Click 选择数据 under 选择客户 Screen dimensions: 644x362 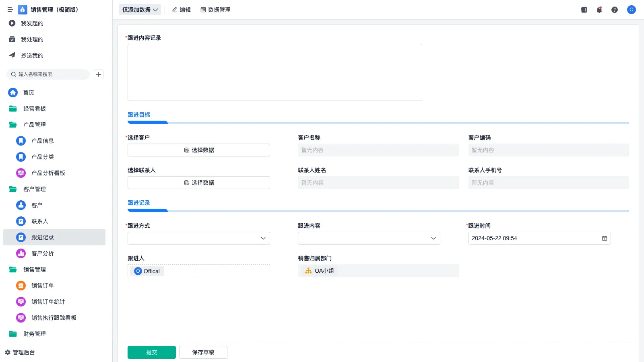tap(199, 150)
